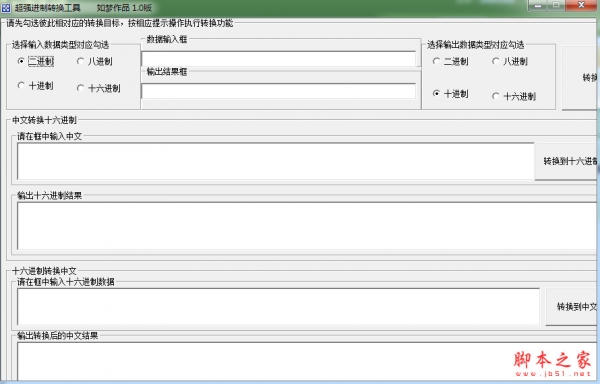
Task: Click the 转换 button at top right
Action: 579,78
